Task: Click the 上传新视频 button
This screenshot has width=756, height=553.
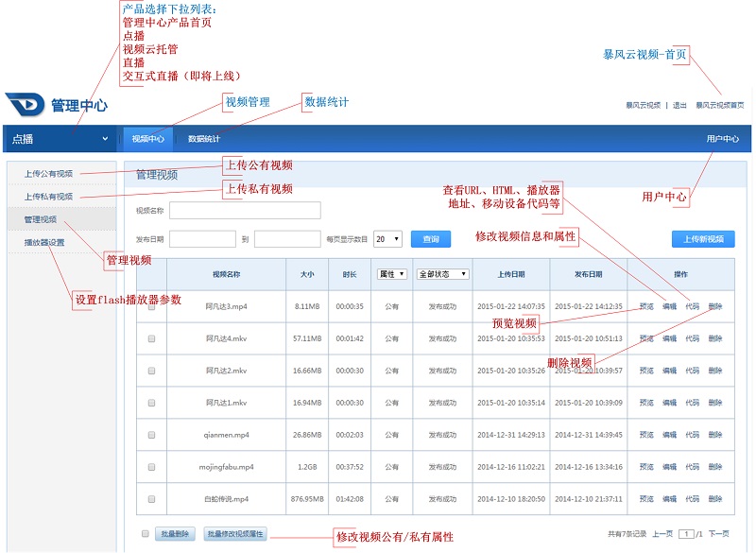Action: (703, 237)
